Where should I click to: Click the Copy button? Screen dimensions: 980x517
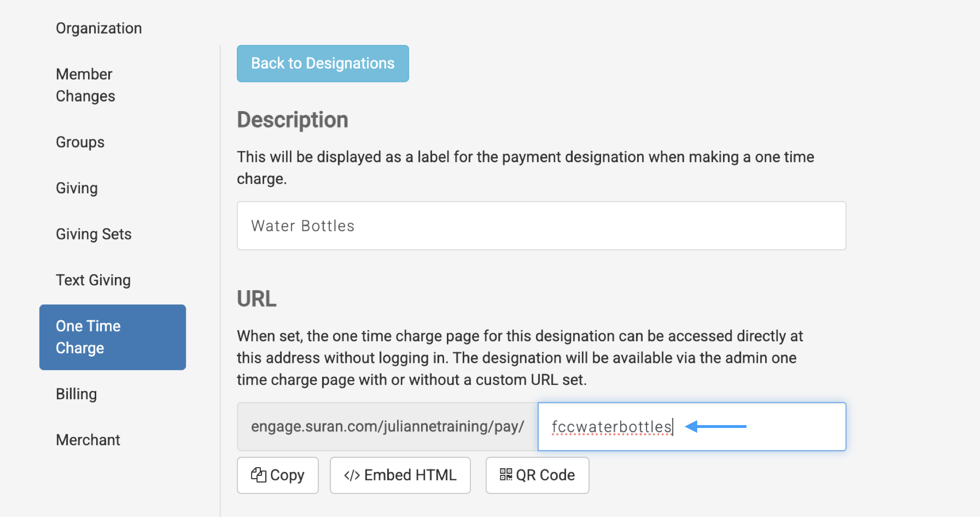(278, 475)
